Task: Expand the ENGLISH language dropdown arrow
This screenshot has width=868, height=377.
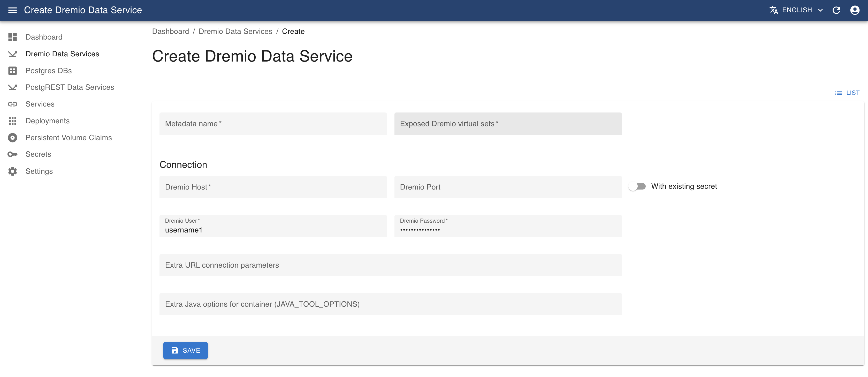Action: (820, 10)
